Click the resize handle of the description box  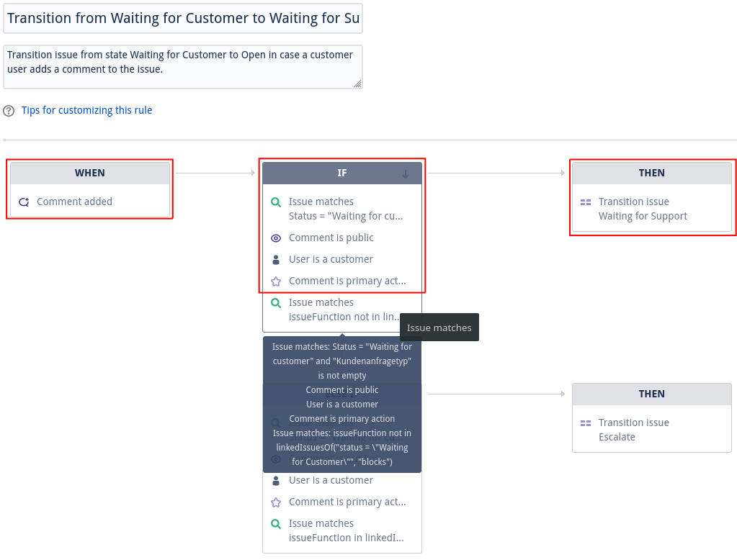pos(356,82)
